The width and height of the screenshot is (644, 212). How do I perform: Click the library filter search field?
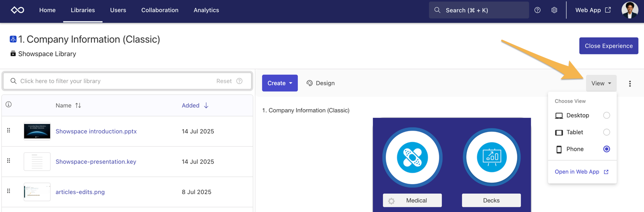click(114, 81)
